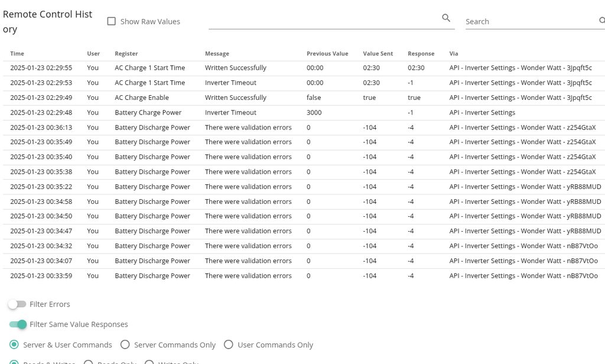Image resolution: width=605 pixels, height=364 pixels.
Task: Click the Via column header
Action: (x=453, y=54)
